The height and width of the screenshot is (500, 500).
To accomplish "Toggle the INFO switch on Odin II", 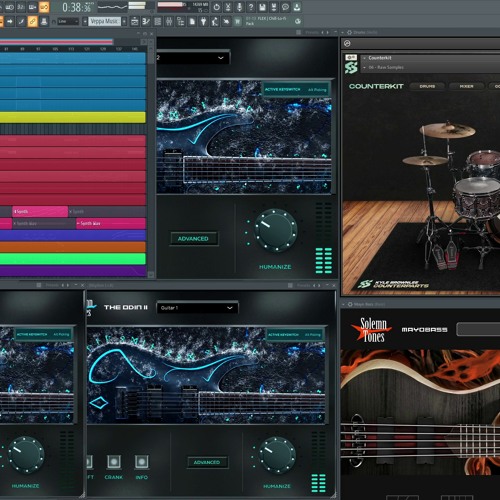I will pyautogui.click(x=142, y=462).
